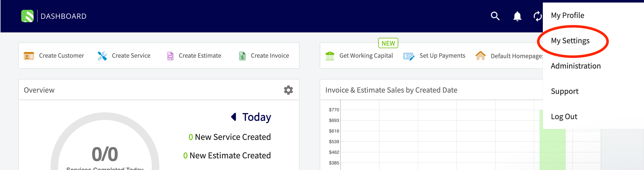Click the Today period heading
This screenshot has width=644, height=170.
pos(256,117)
